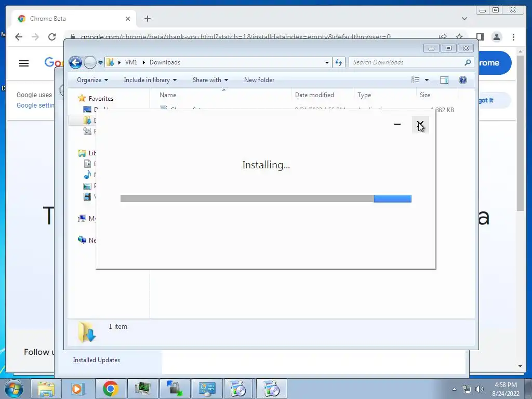Click the Explorer blue Back button

75,62
